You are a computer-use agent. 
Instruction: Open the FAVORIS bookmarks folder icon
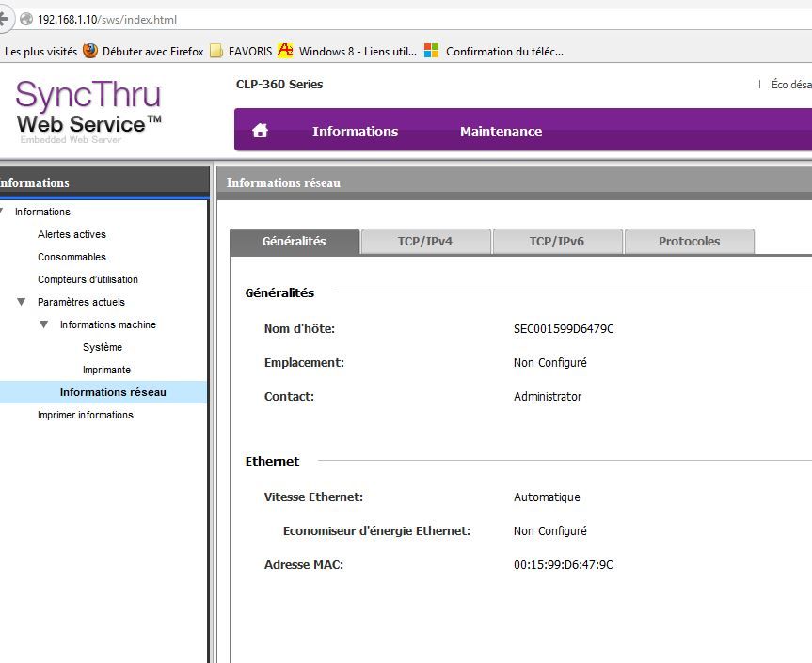click(x=216, y=51)
